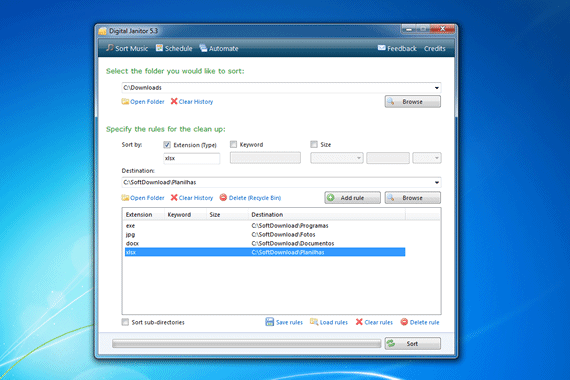Click the Load rules link

[334, 322]
